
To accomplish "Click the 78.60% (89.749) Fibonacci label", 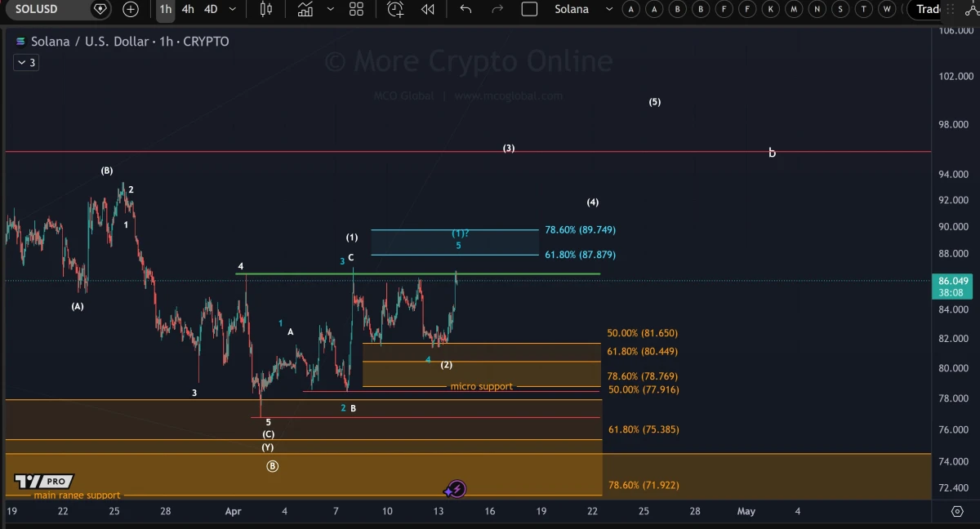I will (580, 230).
